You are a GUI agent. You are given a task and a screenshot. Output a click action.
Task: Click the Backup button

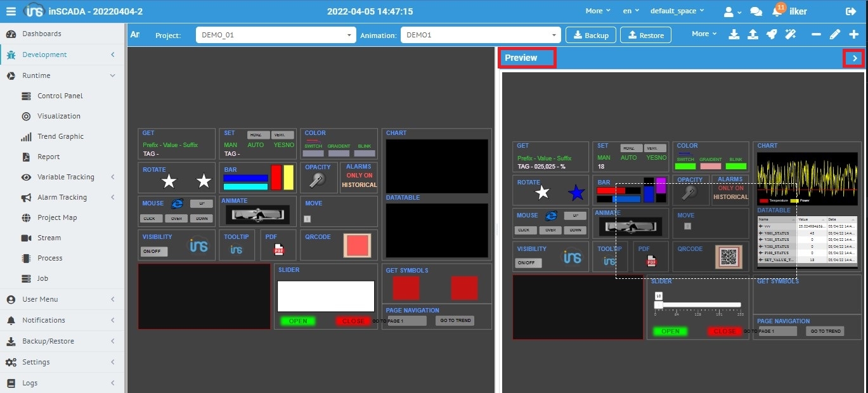pos(590,35)
